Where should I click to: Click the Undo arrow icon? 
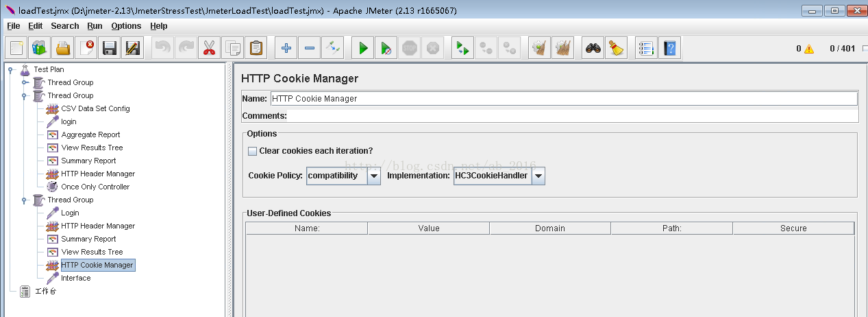pyautogui.click(x=163, y=48)
